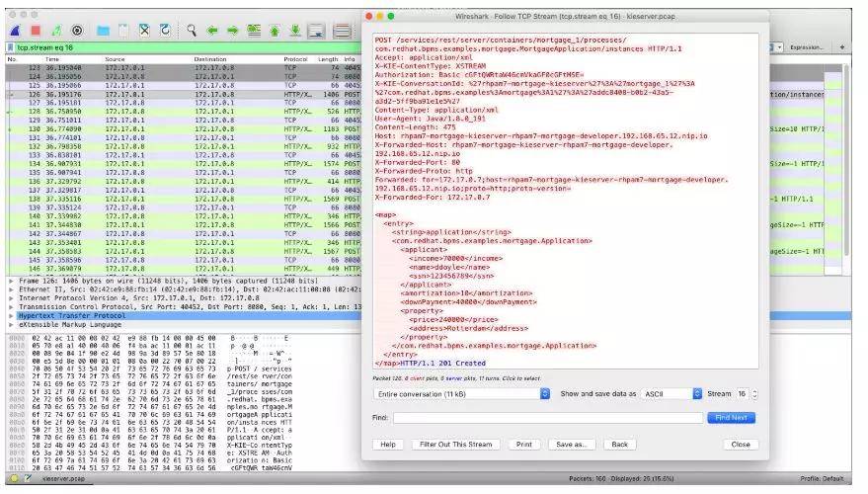Open a capture file with the folder icon

103,31
